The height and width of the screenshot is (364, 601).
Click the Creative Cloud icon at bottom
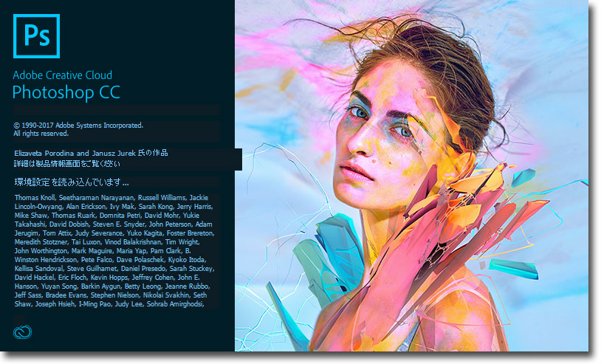[x=23, y=332]
